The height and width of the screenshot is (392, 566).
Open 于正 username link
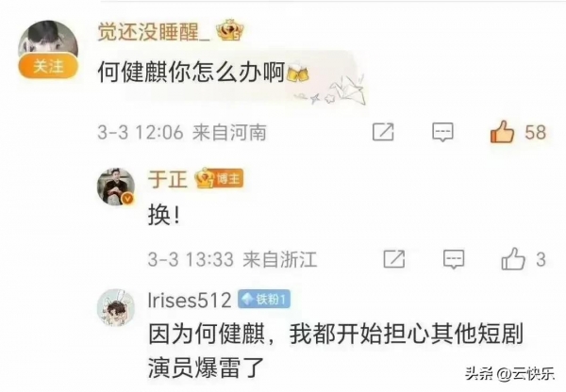(x=168, y=179)
